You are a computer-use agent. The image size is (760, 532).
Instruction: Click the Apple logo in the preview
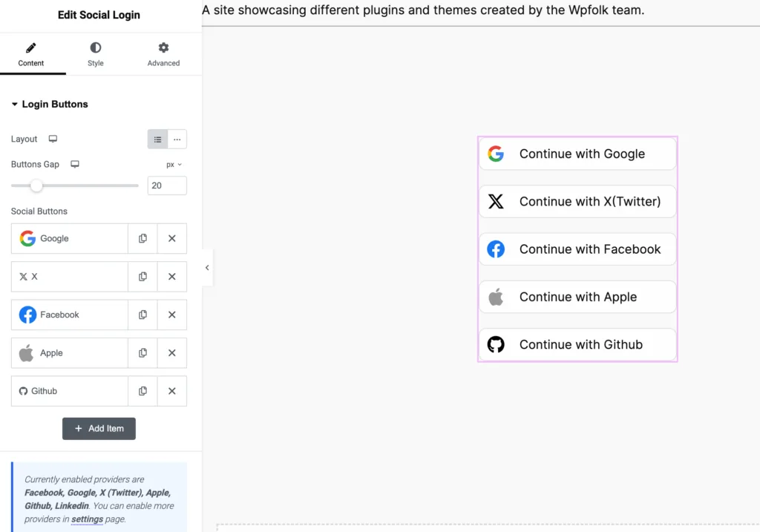tap(496, 297)
